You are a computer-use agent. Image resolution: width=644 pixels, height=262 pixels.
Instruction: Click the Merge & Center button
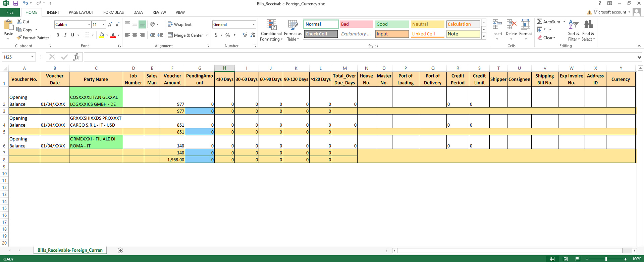[185, 35]
